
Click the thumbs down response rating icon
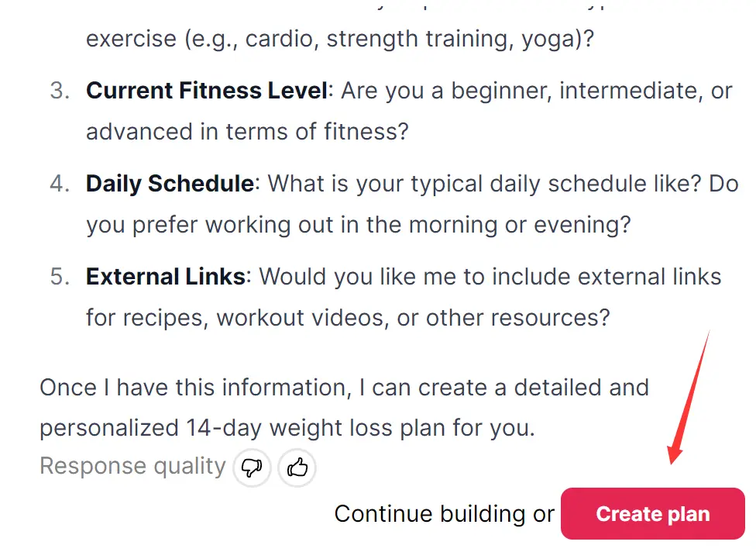253,467
